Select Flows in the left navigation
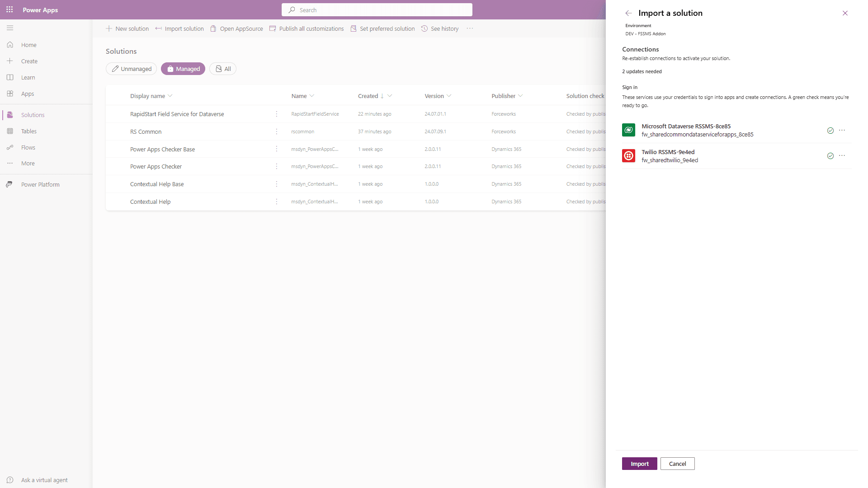Screen dimensions: 868x488 tap(28, 147)
